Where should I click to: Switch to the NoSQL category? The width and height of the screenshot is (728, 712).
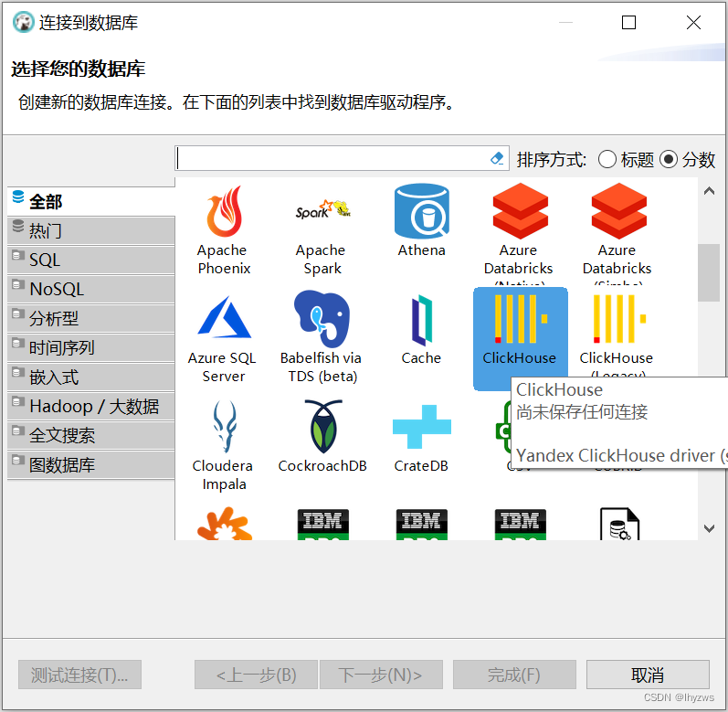pos(91,289)
